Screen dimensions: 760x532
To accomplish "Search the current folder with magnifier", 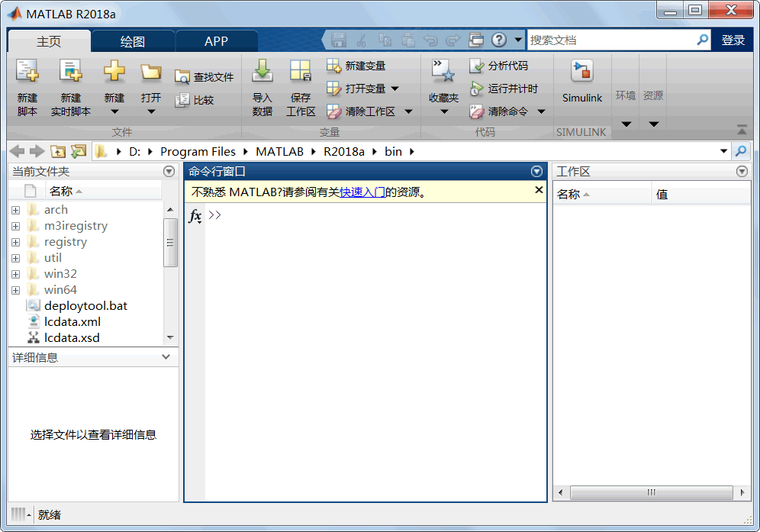I will 741,151.
